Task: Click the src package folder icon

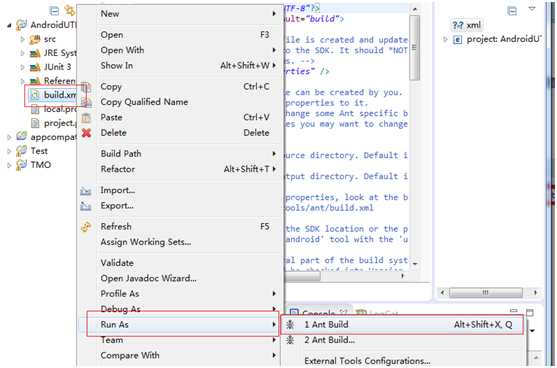Action: click(35, 39)
